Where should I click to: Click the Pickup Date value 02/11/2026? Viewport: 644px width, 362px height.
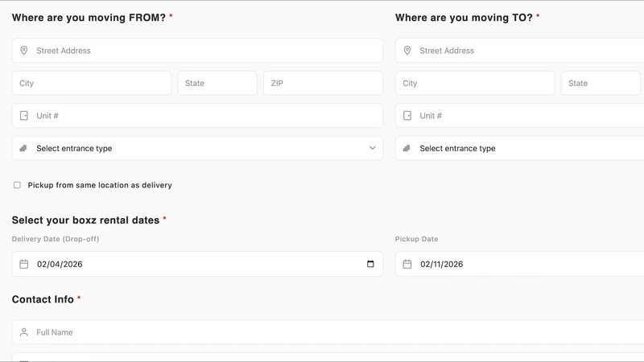(441, 265)
